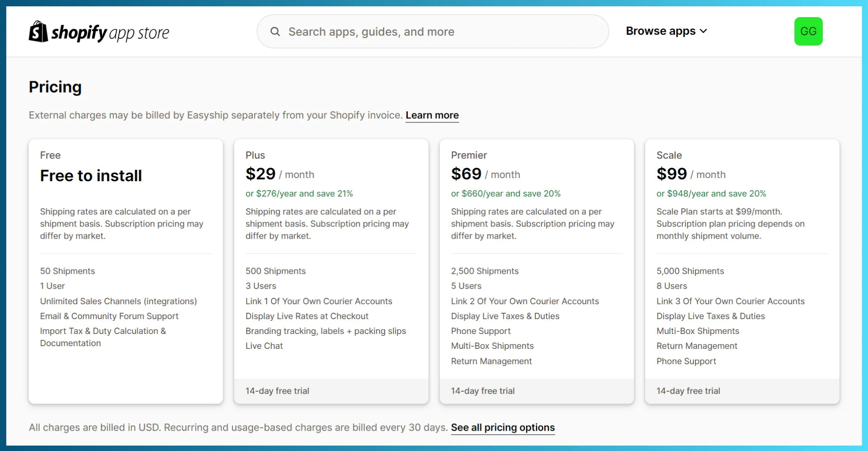Click Scale 'Display Live Taxes & Duties'

point(711,316)
